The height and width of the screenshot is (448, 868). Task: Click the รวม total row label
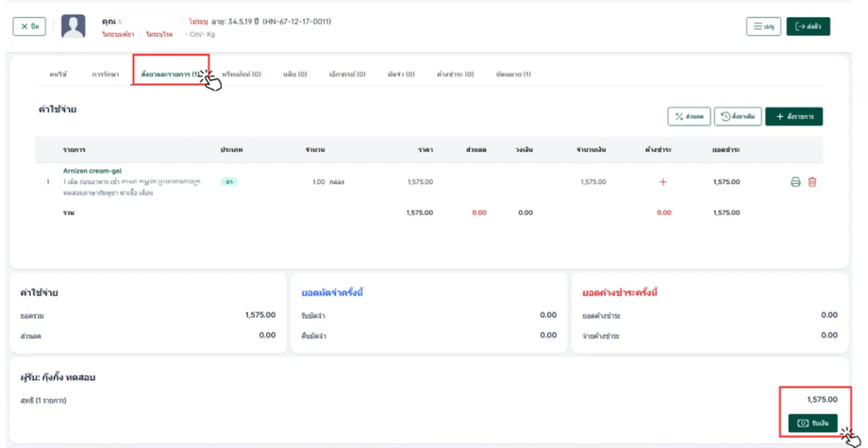tap(69, 213)
